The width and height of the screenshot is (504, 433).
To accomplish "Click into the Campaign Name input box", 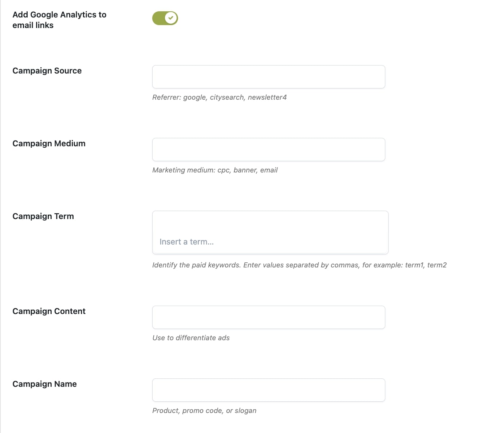I will [268, 390].
